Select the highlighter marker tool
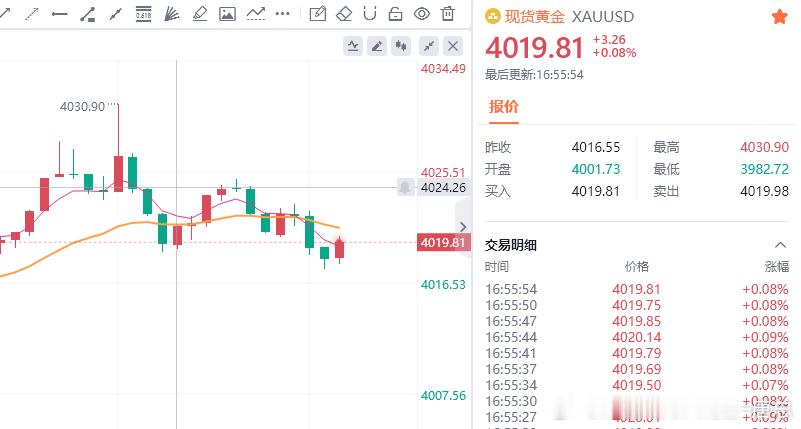This screenshot has height=429, width=801. tap(199, 14)
